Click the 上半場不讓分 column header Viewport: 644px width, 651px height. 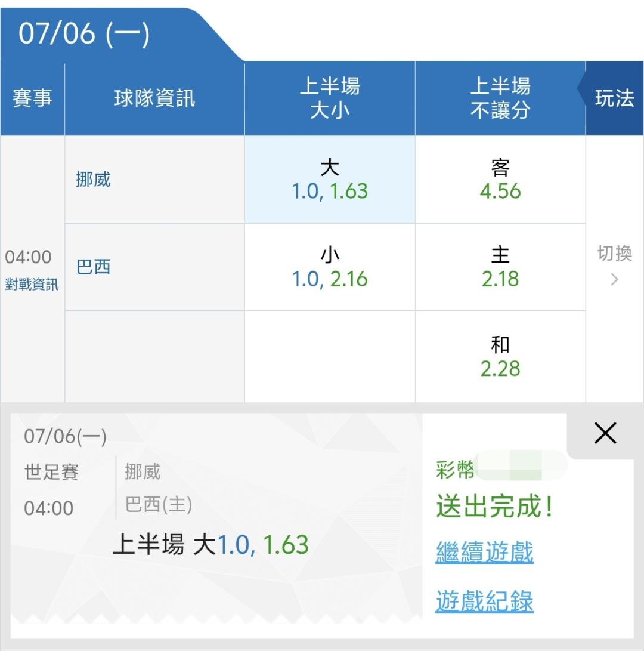coord(500,98)
